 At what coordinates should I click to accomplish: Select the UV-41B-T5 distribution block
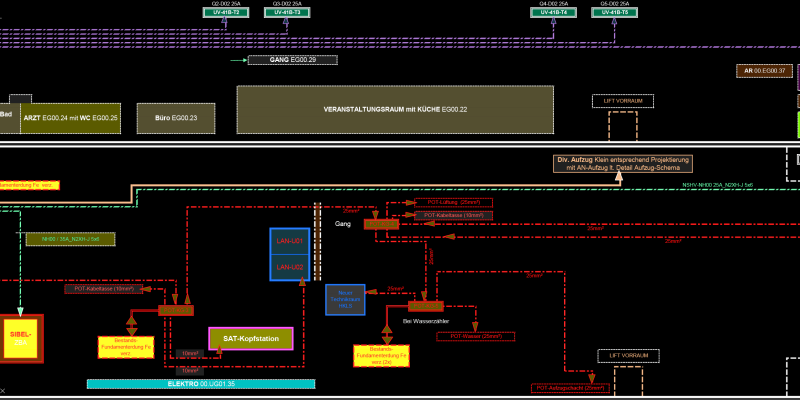tap(614, 12)
